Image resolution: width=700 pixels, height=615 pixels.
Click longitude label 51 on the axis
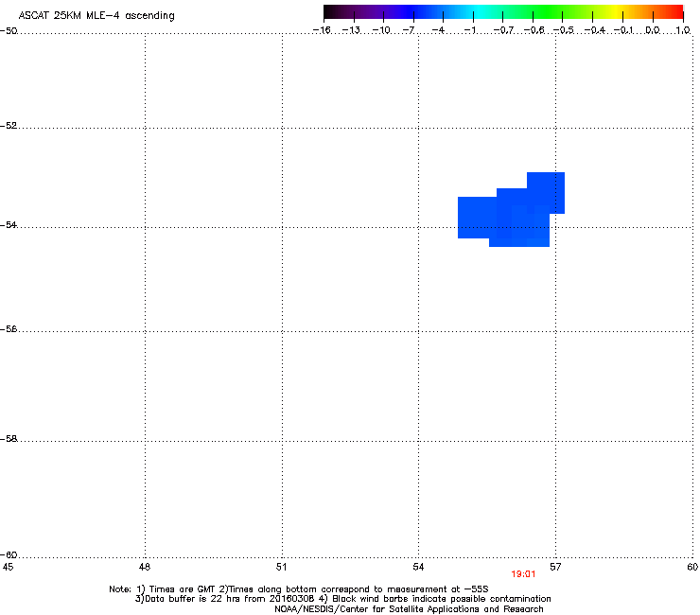click(x=281, y=567)
